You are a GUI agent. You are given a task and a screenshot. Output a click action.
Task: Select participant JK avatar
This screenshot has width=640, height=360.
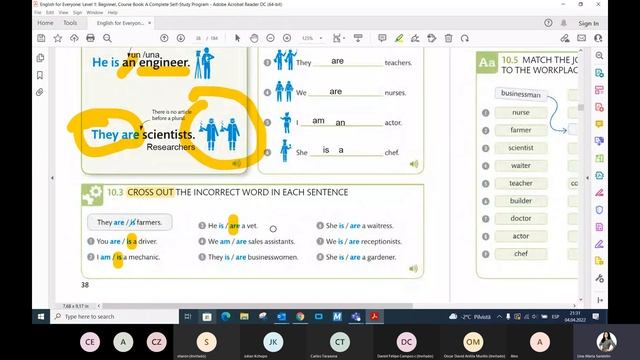pyautogui.click(x=273, y=342)
